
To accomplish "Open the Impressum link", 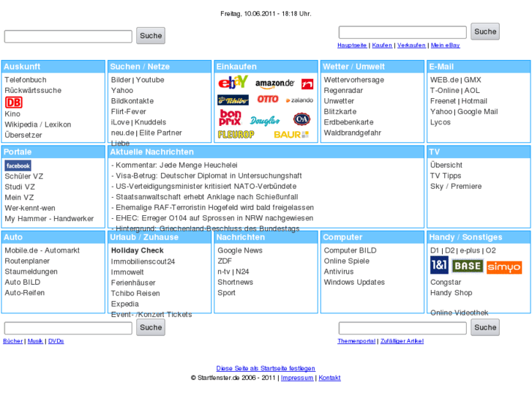I will (x=297, y=378).
